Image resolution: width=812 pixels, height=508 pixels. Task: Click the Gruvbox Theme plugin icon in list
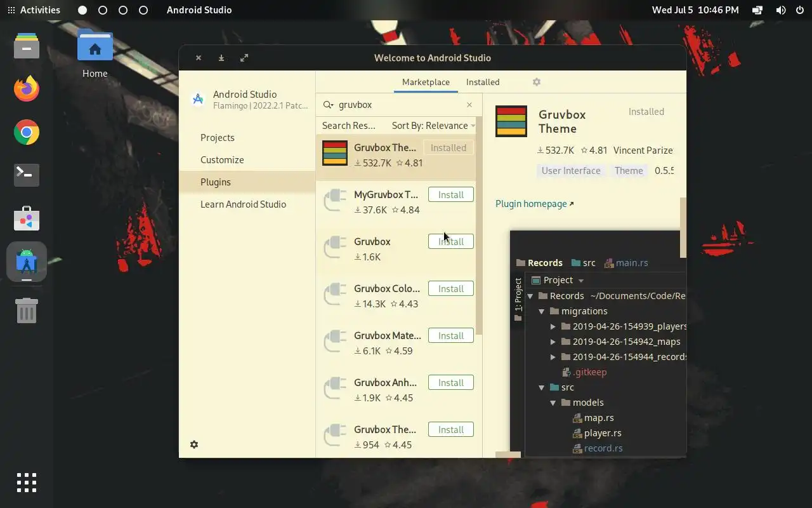(335, 153)
